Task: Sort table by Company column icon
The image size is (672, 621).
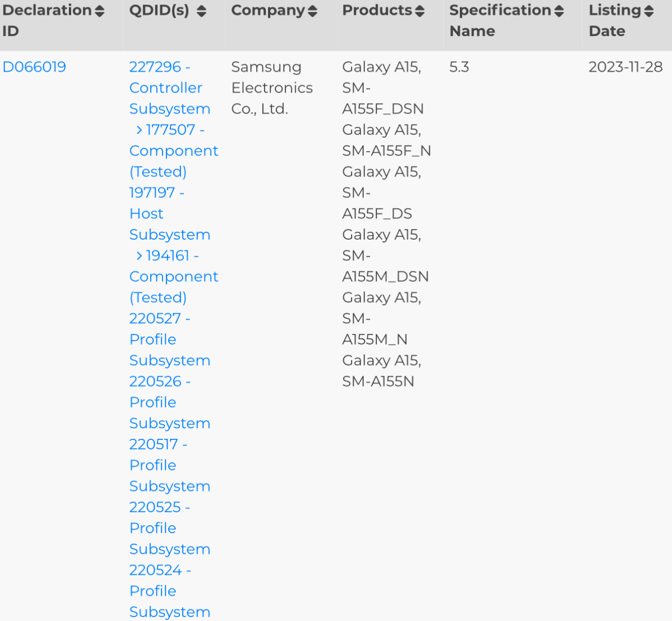Action: [x=313, y=11]
